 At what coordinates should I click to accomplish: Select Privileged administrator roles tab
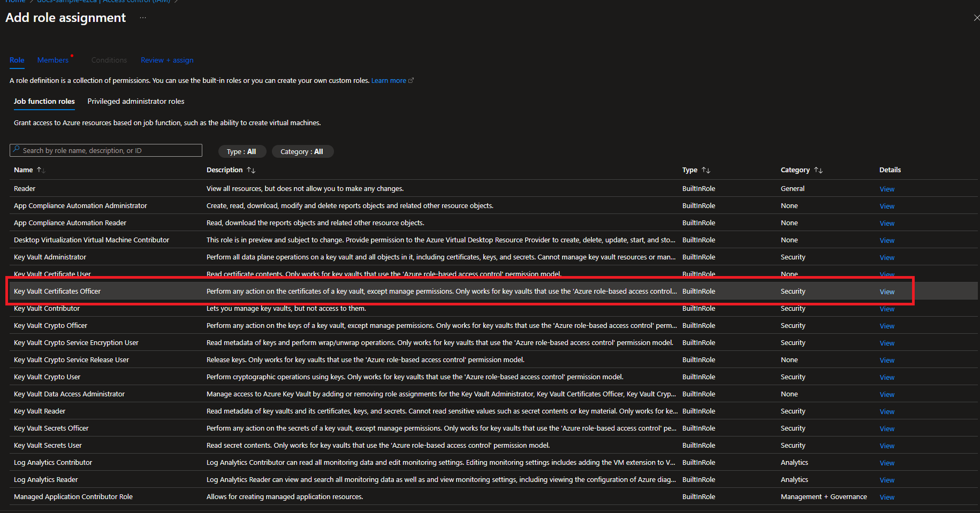136,102
